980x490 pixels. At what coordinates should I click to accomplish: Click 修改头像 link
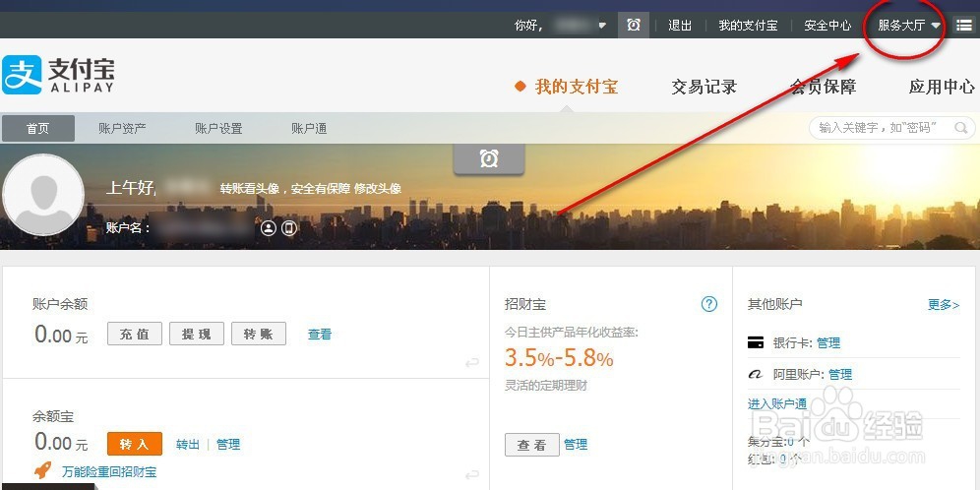coord(378,188)
